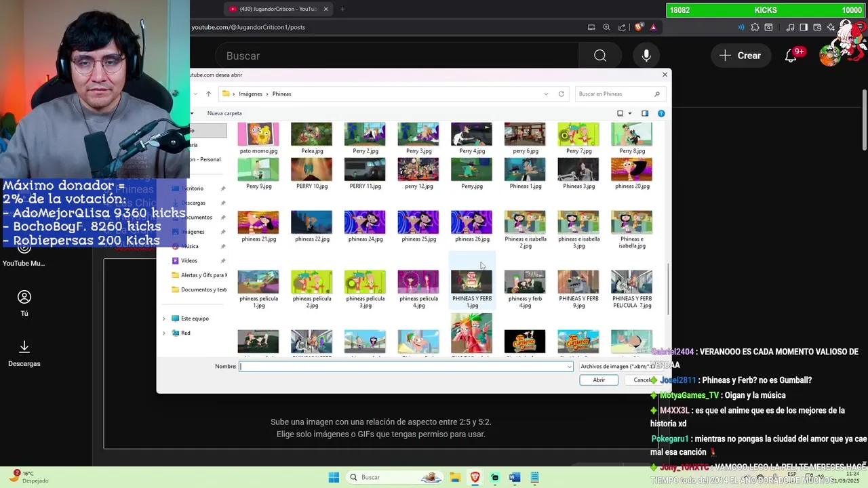Open Descargas in YouTube sidebar
Screen dimensions: 868x488
pyautogui.click(x=24, y=353)
